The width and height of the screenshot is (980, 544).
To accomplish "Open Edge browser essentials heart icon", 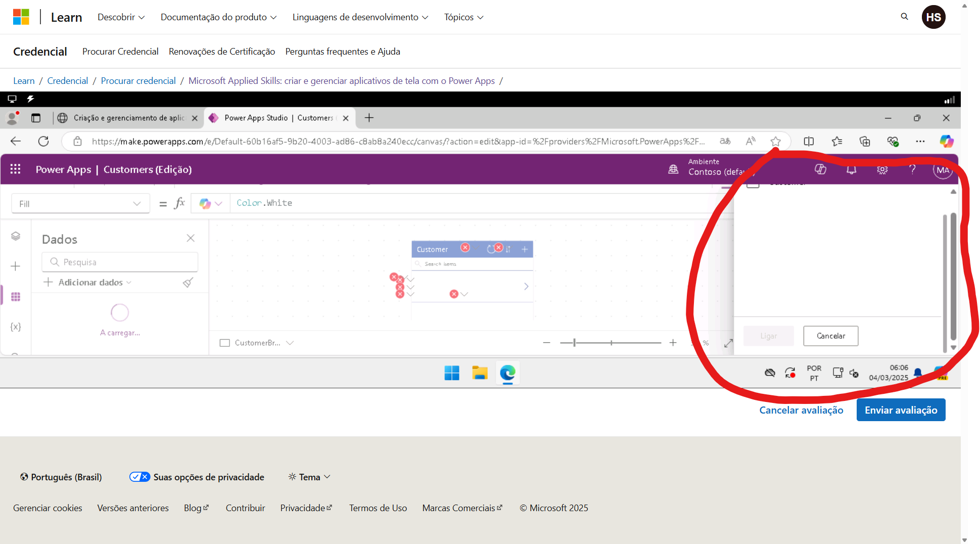I will tap(893, 142).
